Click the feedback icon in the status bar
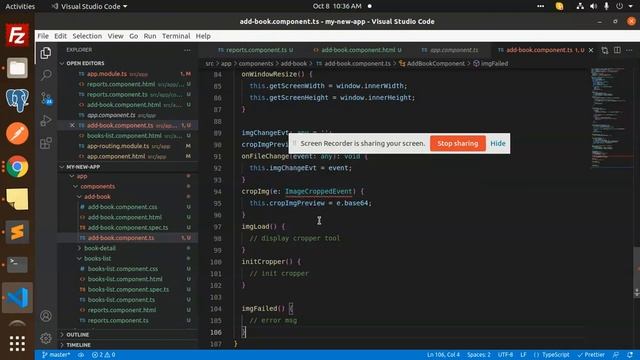 click(x=616, y=355)
